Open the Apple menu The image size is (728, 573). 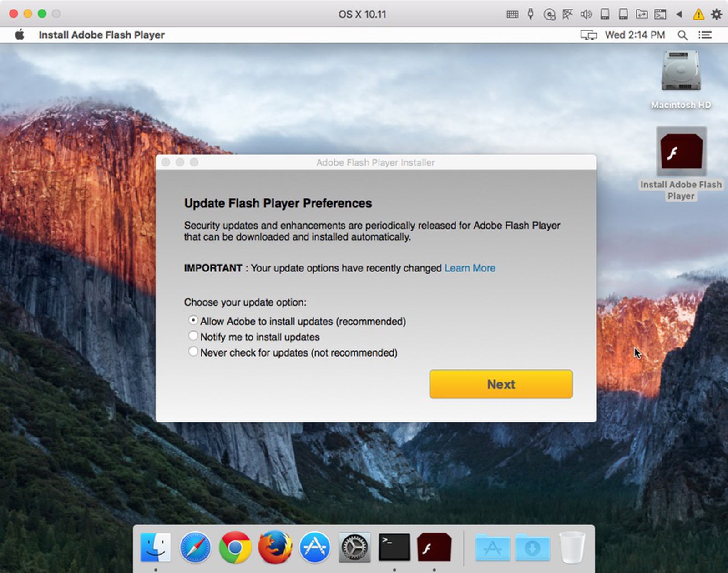[x=20, y=35]
